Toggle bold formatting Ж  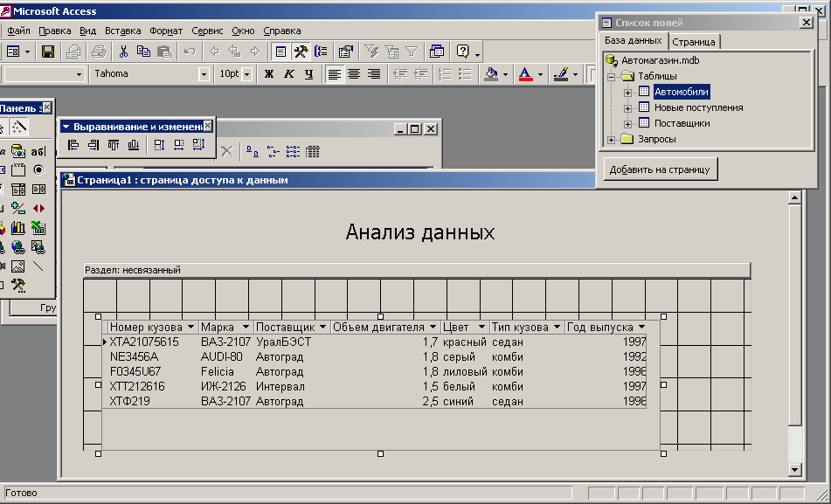pyautogui.click(x=268, y=74)
